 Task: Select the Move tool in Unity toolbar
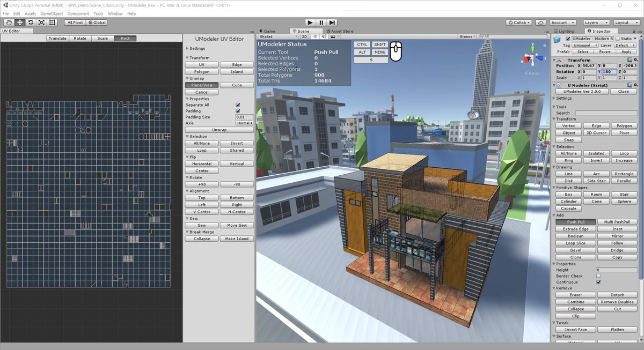(x=20, y=23)
